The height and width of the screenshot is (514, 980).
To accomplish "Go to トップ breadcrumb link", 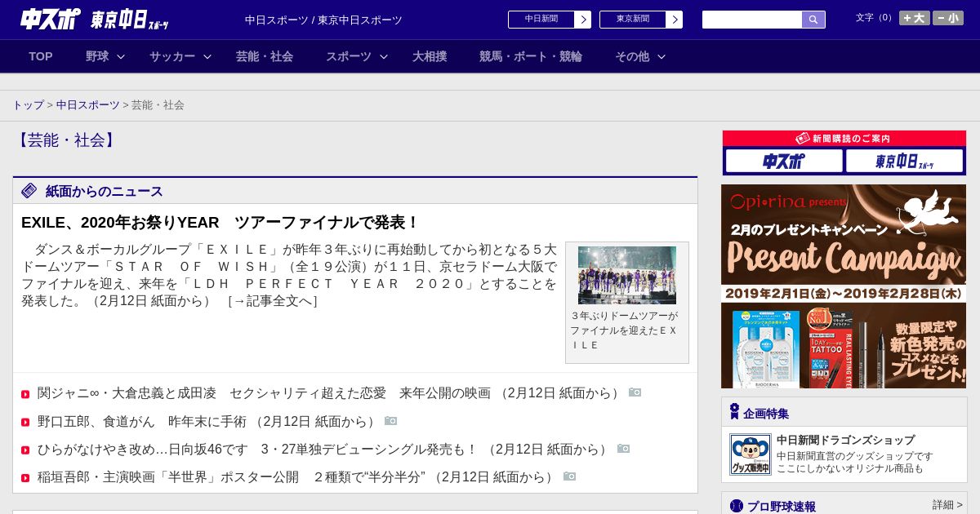I will tap(28, 105).
